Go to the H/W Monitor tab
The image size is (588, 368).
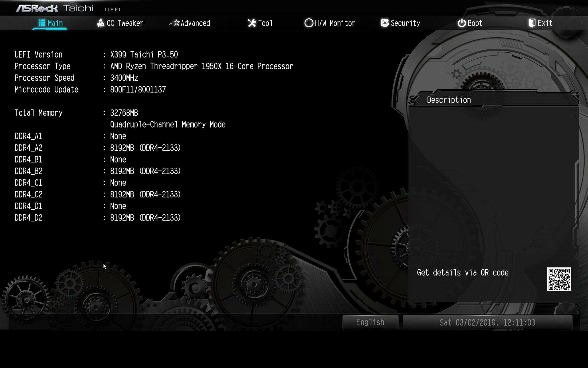tap(335, 23)
